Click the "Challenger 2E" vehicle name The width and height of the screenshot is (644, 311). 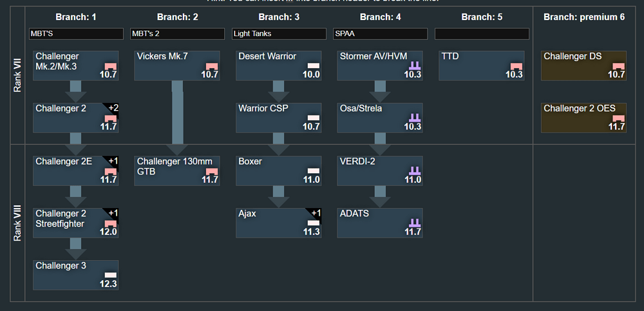coord(64,162)
